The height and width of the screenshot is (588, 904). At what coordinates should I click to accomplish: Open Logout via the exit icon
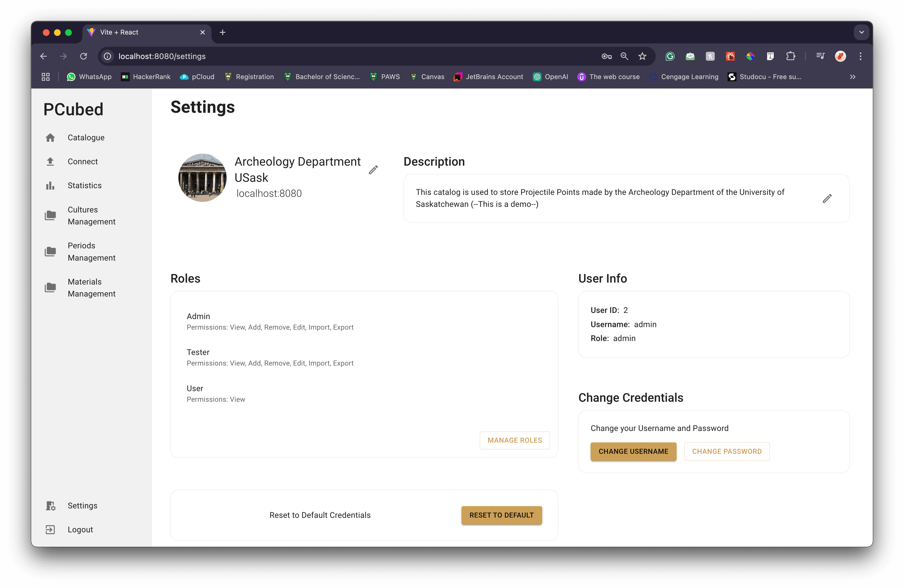50,530
